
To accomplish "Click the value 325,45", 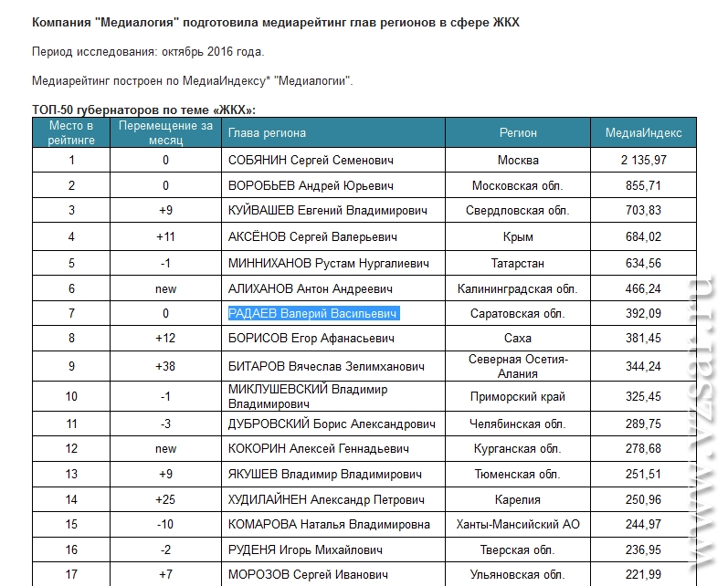I will click(643, 396).
